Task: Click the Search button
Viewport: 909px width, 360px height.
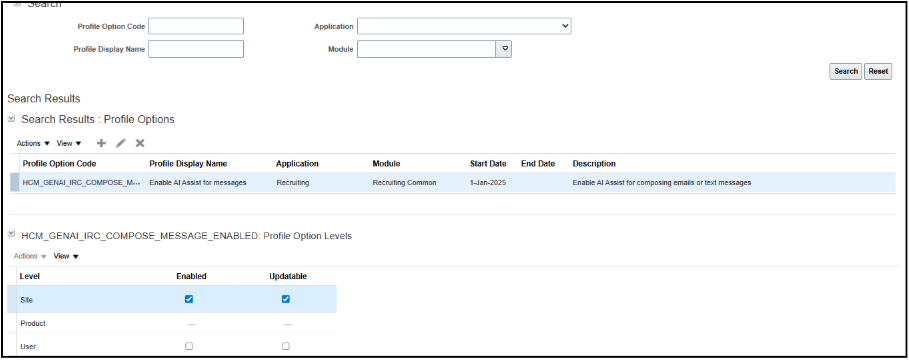Action: (846, 71)
